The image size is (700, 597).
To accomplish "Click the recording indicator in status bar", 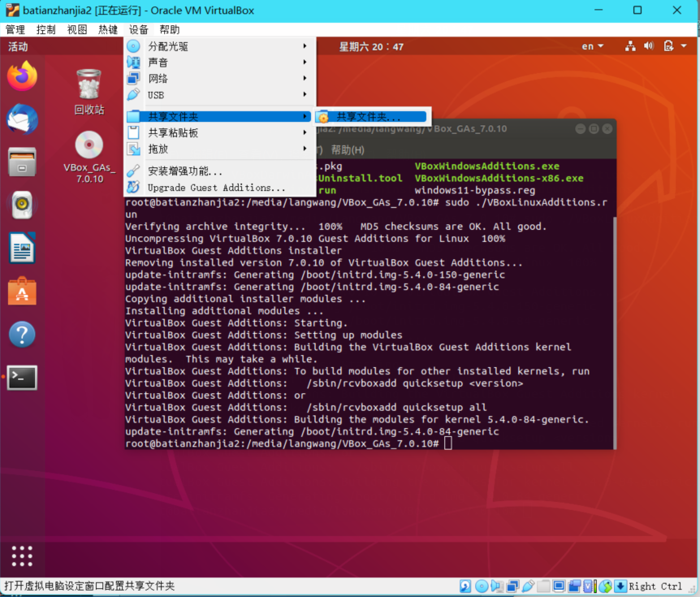I will 575,586.
